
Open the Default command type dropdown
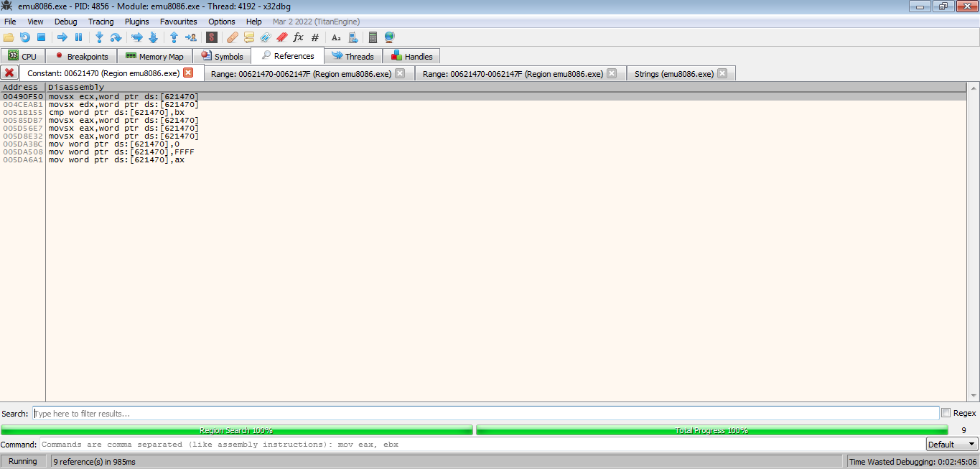[951, 445]
